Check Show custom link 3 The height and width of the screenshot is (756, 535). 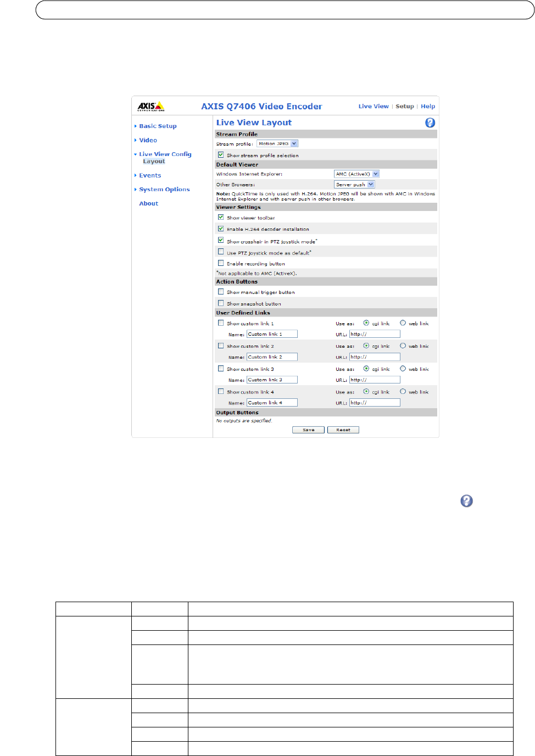[221, 369]
